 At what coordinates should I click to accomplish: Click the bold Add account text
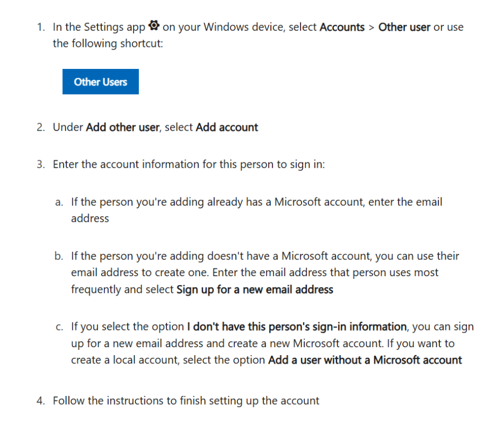[227, 128]
